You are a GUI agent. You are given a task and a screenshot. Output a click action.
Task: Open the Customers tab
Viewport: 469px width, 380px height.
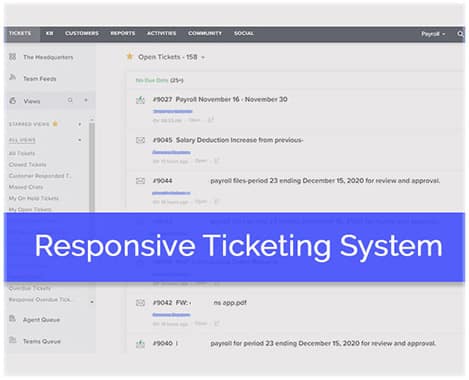tap(82, 33)
